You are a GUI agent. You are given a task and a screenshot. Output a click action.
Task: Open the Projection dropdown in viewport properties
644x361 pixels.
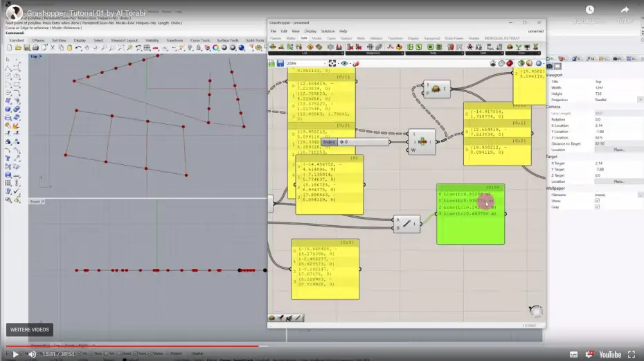click(x=640, y=100)
